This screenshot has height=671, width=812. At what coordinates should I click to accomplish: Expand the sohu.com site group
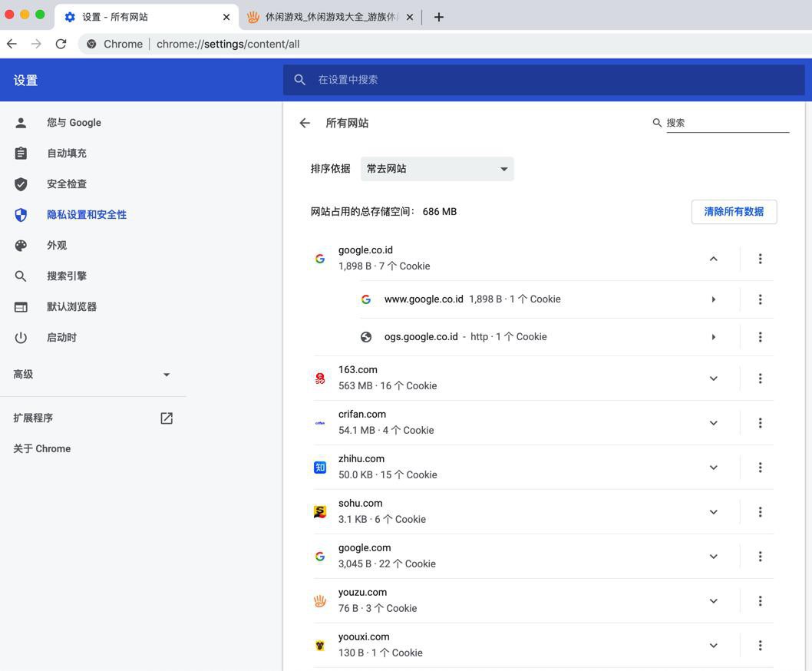coord(713,512)
